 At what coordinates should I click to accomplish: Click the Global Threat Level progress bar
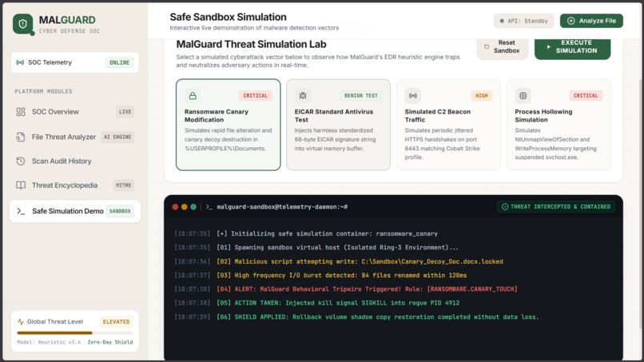pyautogui.click(x=75, y=332)
